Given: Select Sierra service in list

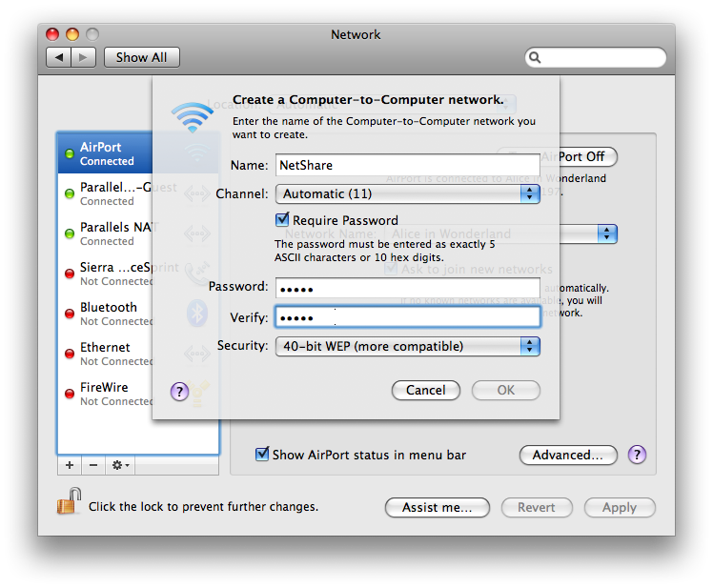Looking at the screenshot, I should point(105,274).
